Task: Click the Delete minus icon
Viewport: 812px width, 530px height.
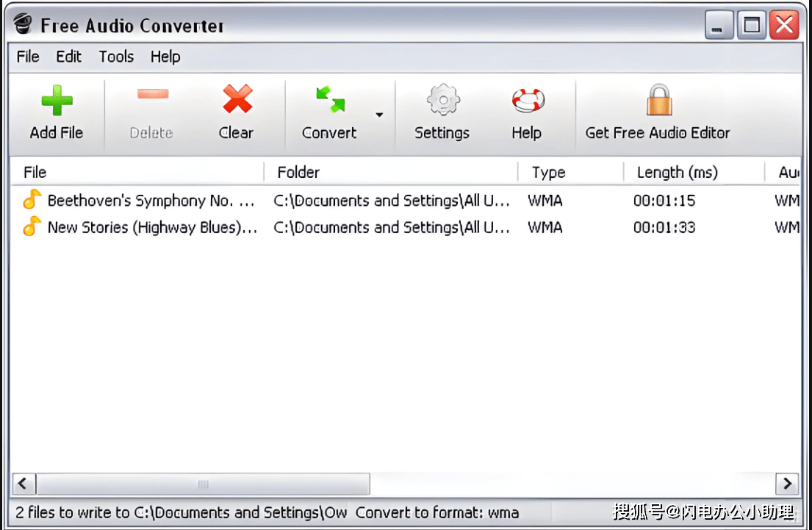Action: coord(153,94)
